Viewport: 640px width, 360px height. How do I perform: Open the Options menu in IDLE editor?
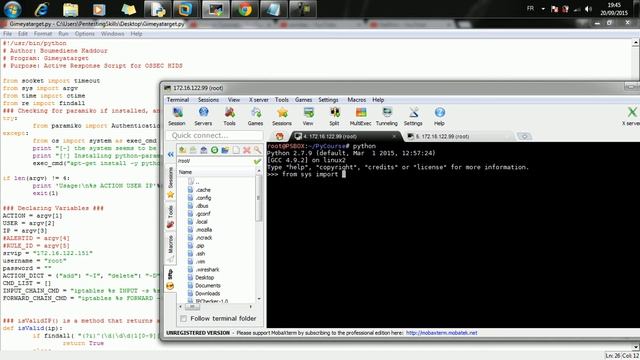pos(84,34)
